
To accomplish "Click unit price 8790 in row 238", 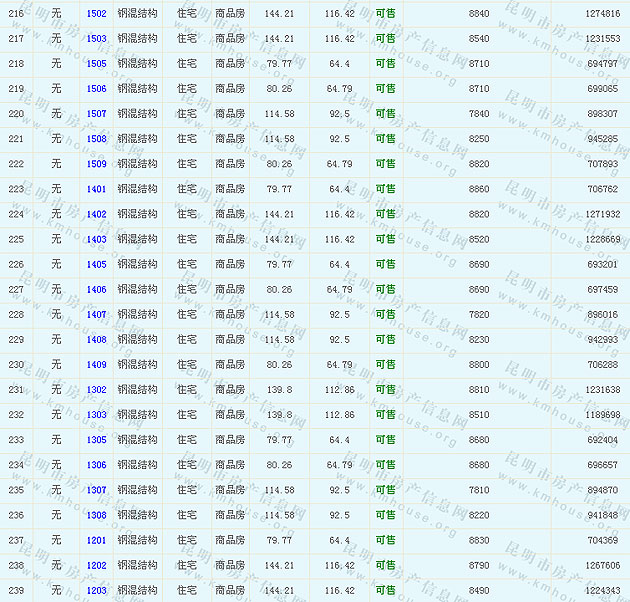I will (479, 566).
